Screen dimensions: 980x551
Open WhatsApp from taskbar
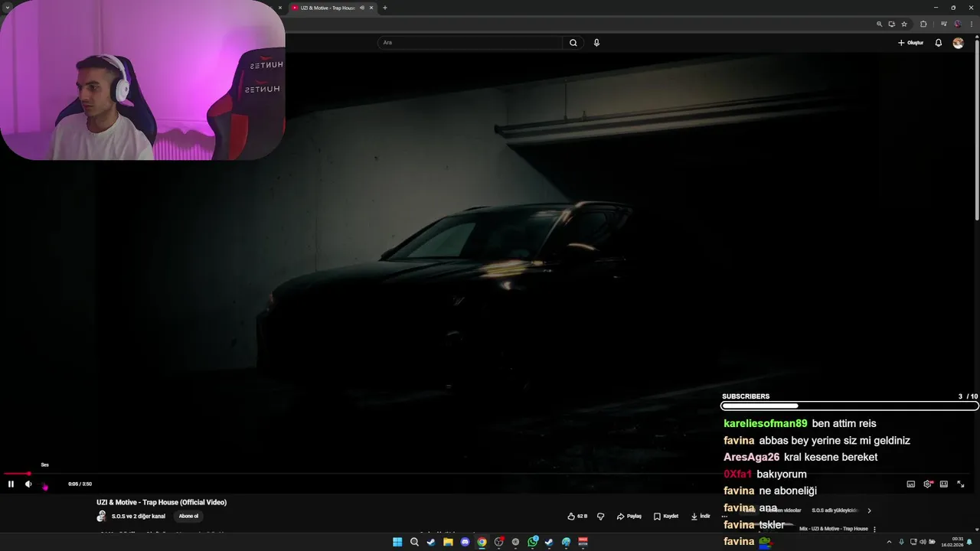tap(533, 542)
